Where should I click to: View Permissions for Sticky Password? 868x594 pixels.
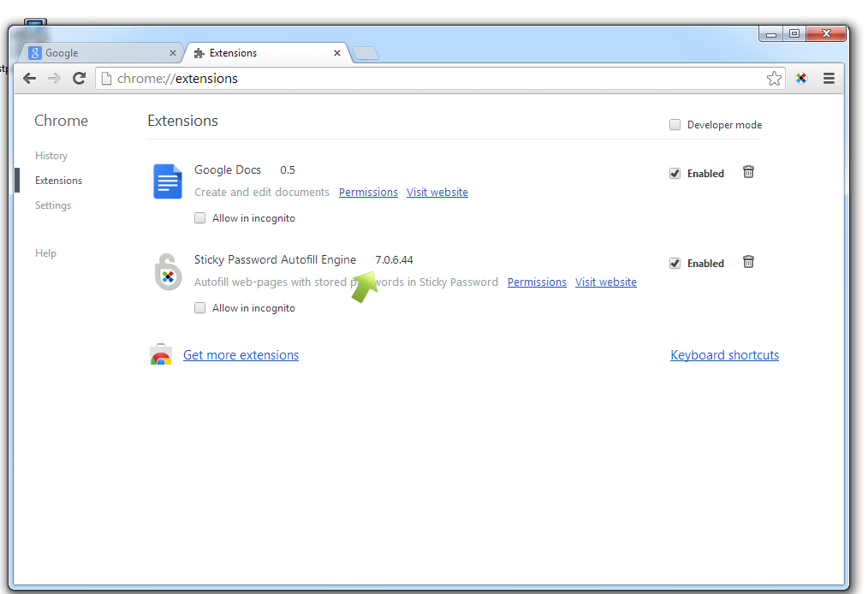(x=537, y=282)
